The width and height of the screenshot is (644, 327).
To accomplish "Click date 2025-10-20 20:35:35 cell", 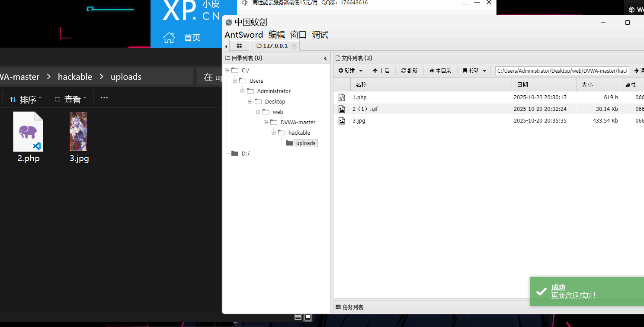I will 540,121.
